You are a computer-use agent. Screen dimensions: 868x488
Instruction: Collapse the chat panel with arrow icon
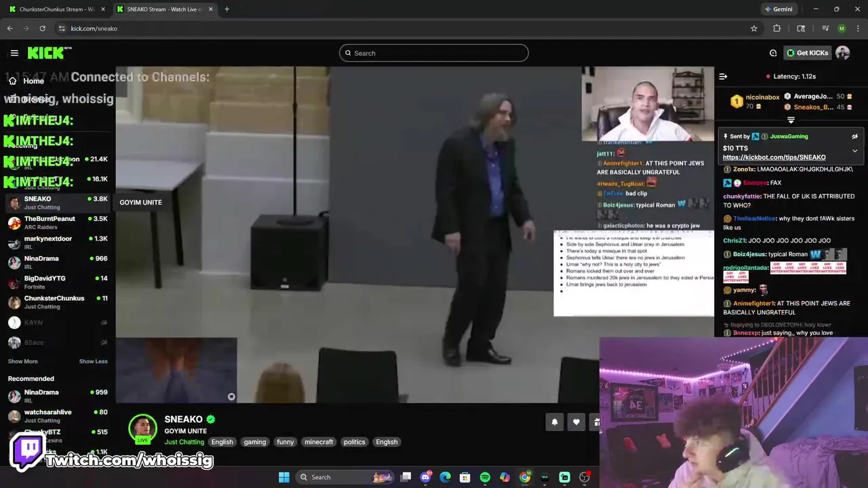[723, 77]
